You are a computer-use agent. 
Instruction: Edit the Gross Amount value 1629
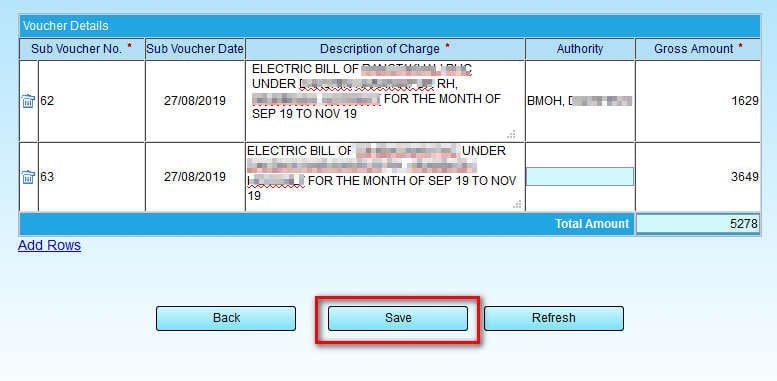pyautogui.click(x=698, y=101)
